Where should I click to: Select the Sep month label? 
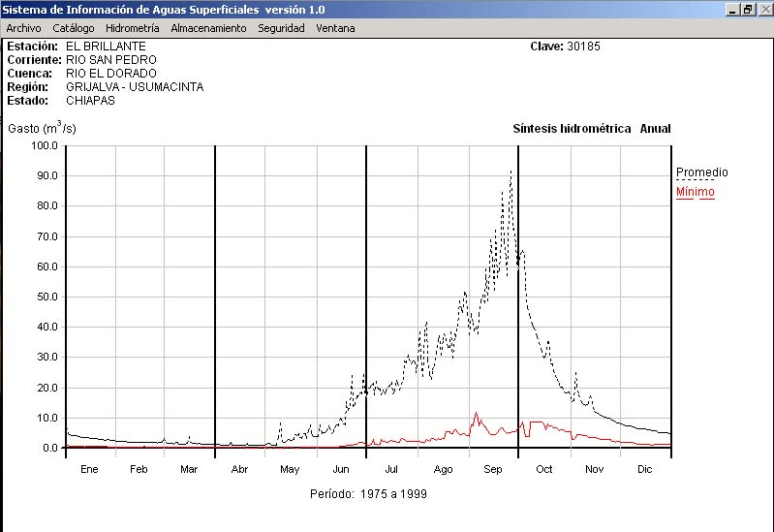pos(492,469)
